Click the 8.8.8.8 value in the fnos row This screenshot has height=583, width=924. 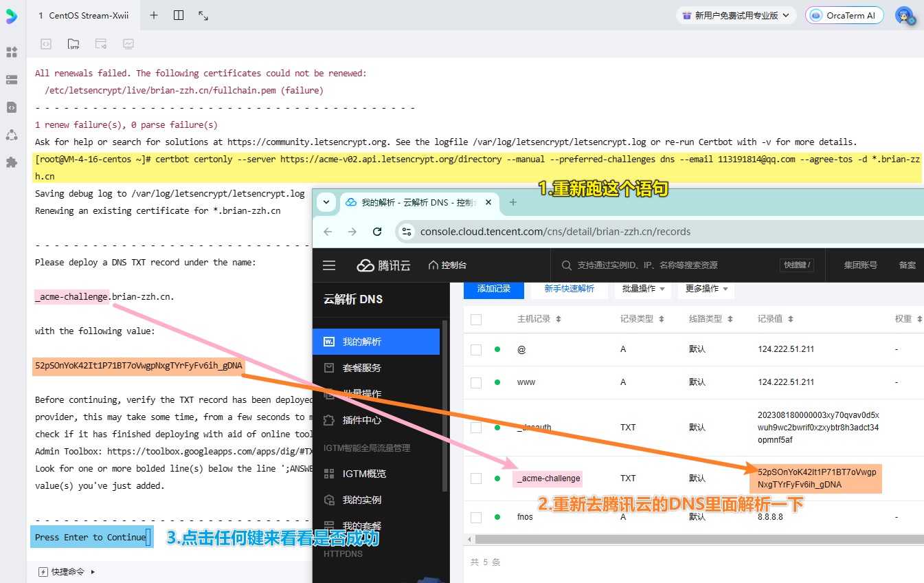(x=769, y=516)
